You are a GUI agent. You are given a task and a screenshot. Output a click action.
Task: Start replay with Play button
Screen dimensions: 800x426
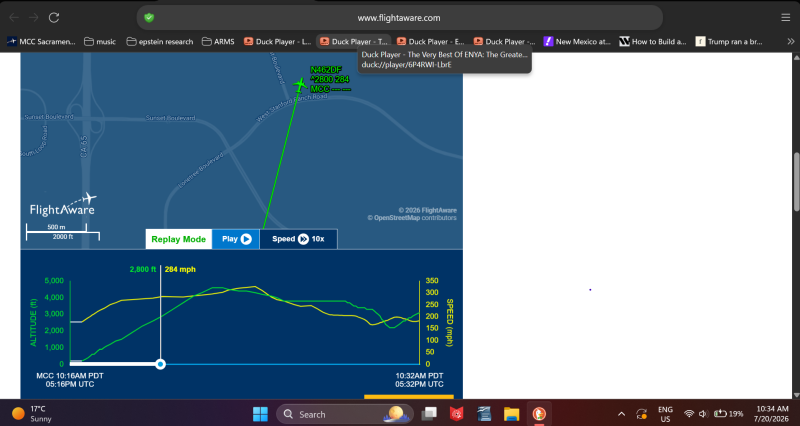point(236,239)
